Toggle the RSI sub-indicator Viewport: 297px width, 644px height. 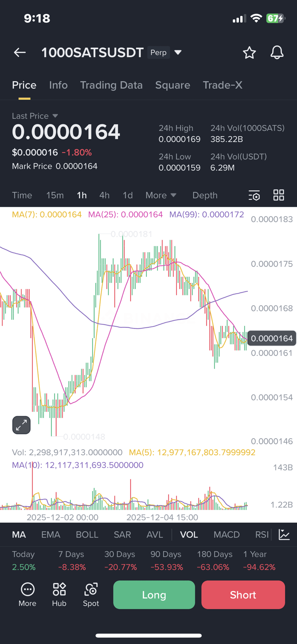(262, 534)
